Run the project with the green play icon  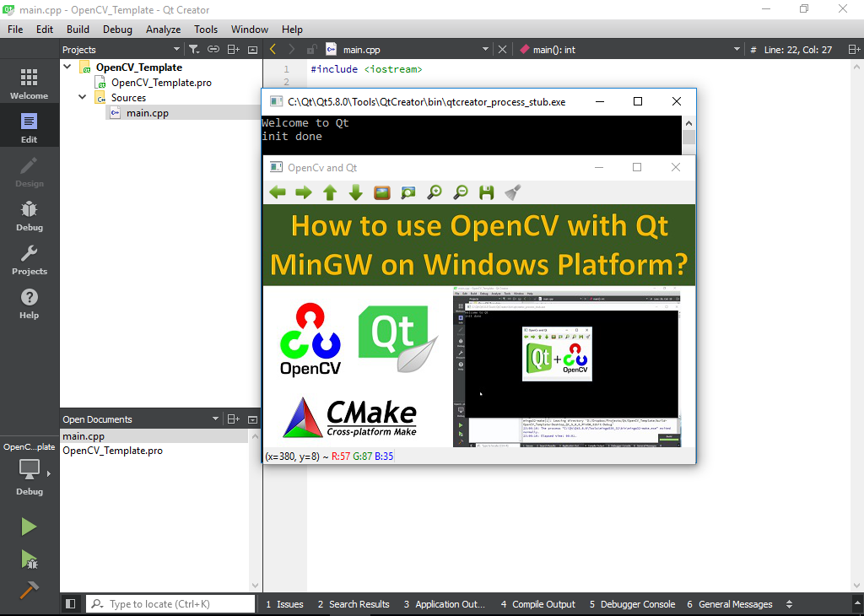pyautogui.click(x=28, y=526)
